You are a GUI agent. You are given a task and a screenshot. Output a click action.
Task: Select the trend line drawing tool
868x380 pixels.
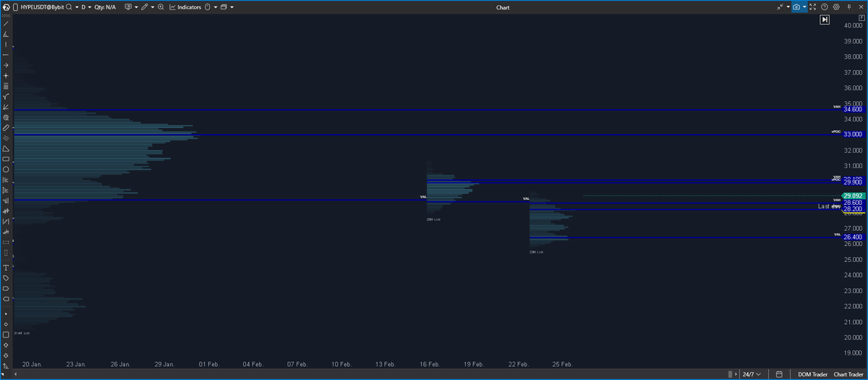pos(6,23)
